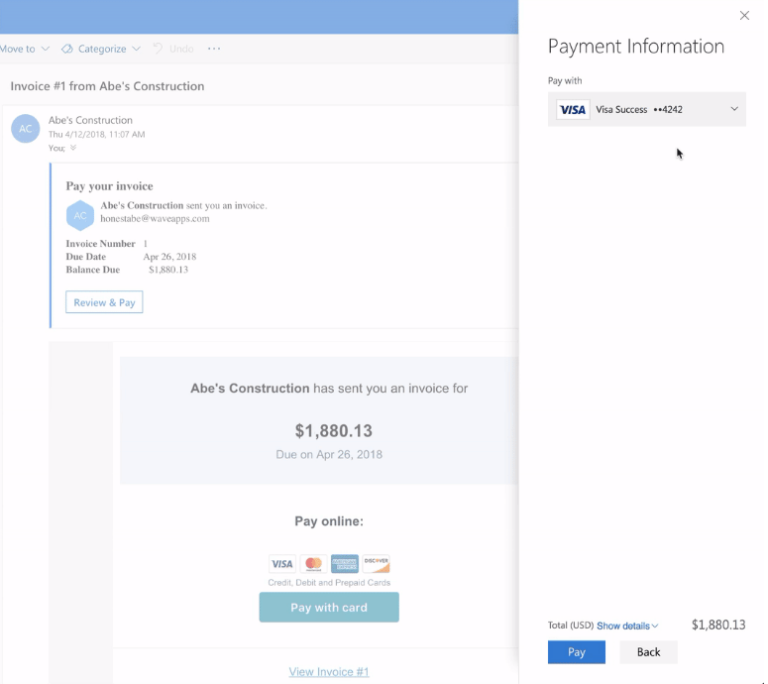
Task: Open the Move to dropdown
Action: pyautogui.click(x=24, y=49)
